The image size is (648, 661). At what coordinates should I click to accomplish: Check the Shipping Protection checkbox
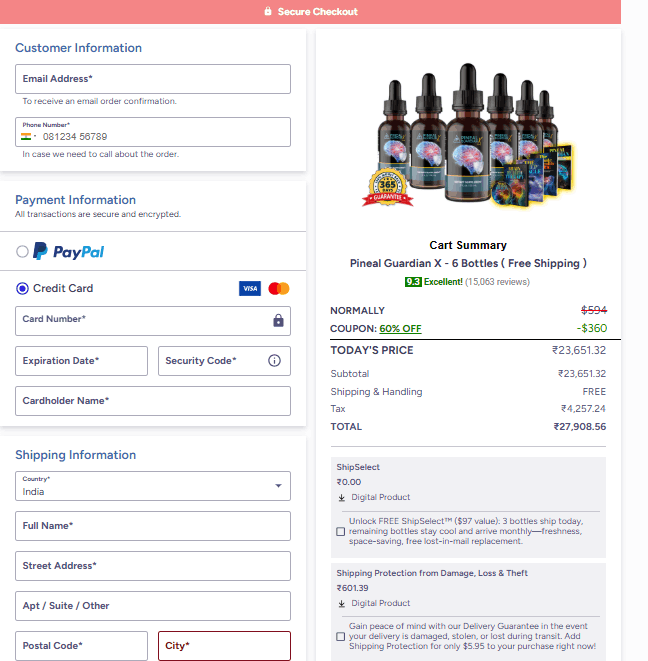point(341,636)
